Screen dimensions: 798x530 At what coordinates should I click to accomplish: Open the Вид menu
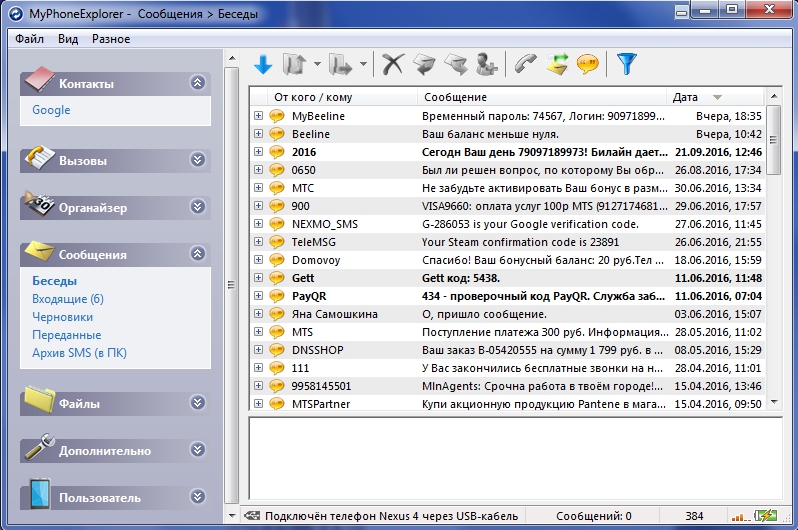[x=68, y=39]
